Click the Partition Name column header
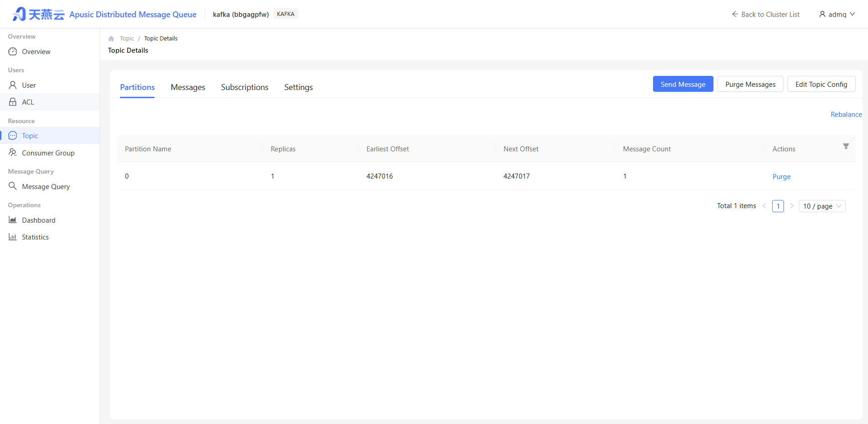Screen dimensions: 868x424 pyautogui.click(x=148, y=149)
